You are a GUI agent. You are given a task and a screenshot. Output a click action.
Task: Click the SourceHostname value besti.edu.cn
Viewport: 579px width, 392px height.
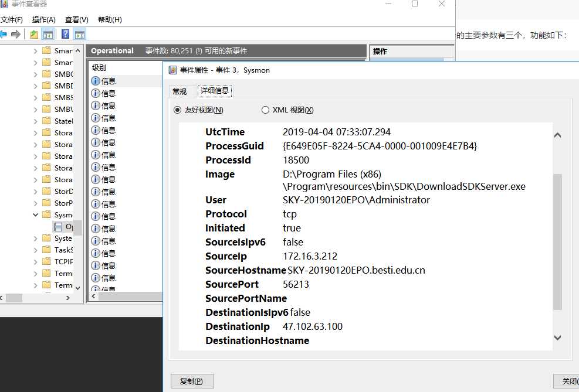pyautogui.click(x=356, y=270)
